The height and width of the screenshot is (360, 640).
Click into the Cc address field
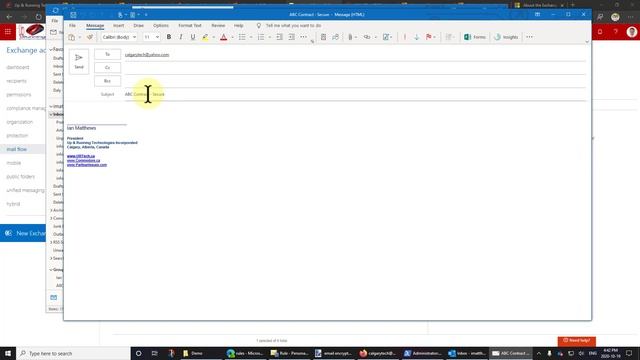click(x=355, y=67)
